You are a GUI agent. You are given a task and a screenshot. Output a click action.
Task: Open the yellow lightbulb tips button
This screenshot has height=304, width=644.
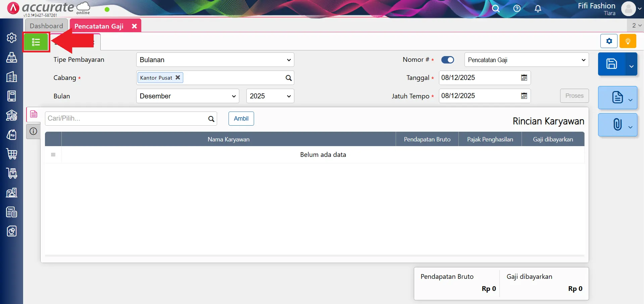628,41
